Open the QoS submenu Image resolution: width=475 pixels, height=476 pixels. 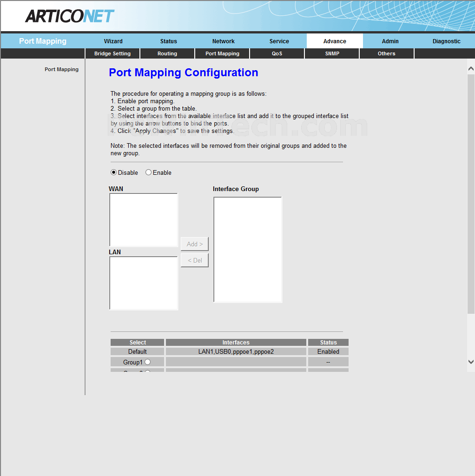tap(277, 53)
